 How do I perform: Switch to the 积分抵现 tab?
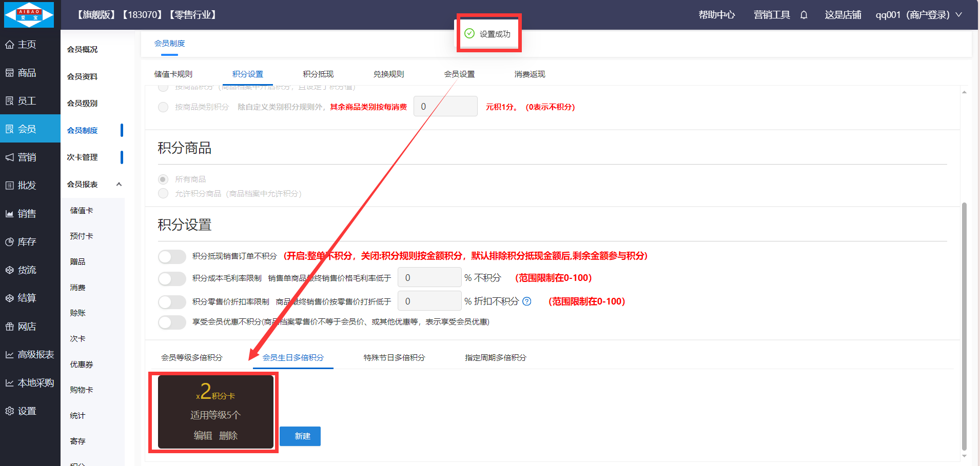tap(318, 74)
